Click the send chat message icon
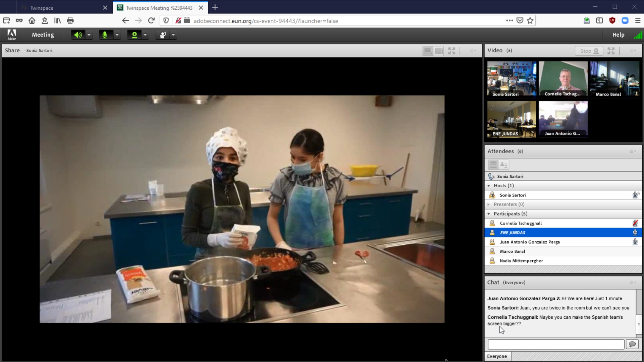Screen dimensions: 644x362 (632, 344)
